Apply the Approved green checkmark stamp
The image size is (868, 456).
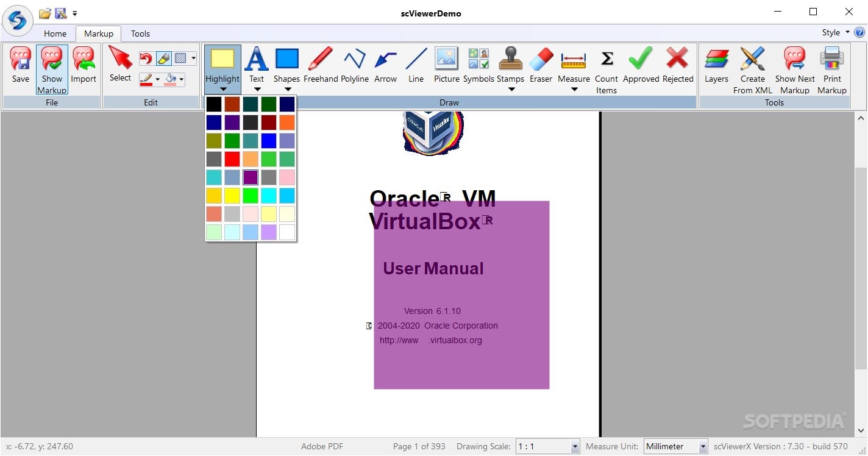pyautogui.click(x=641, y=65)
